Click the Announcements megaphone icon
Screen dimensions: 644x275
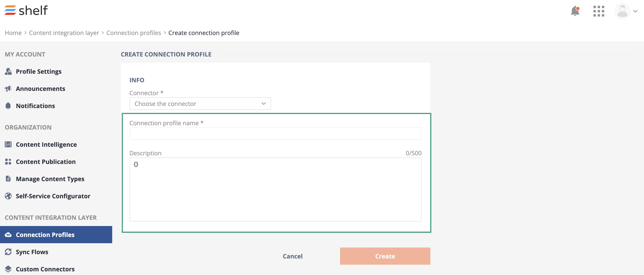coord(8,89)
